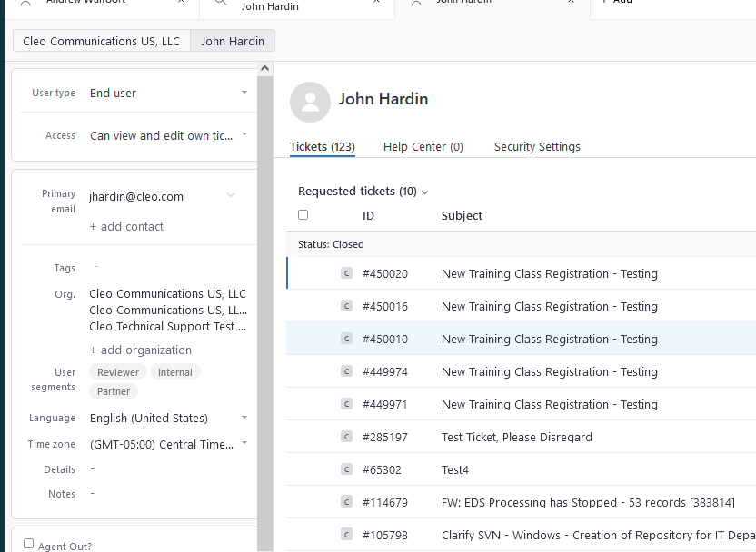Click the closed status icon for ticket #449974
The width and height of the screenshot is (756, 552).
pos(347,371)
